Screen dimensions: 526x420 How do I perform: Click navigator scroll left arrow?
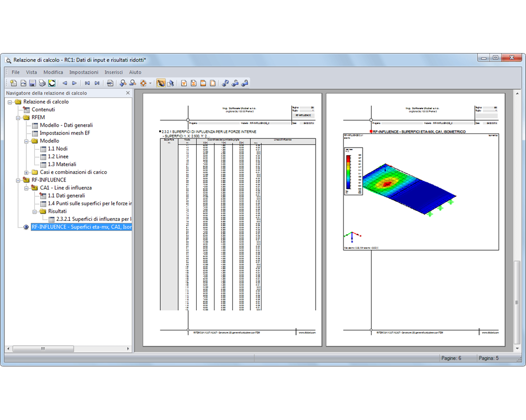[9, 349]
